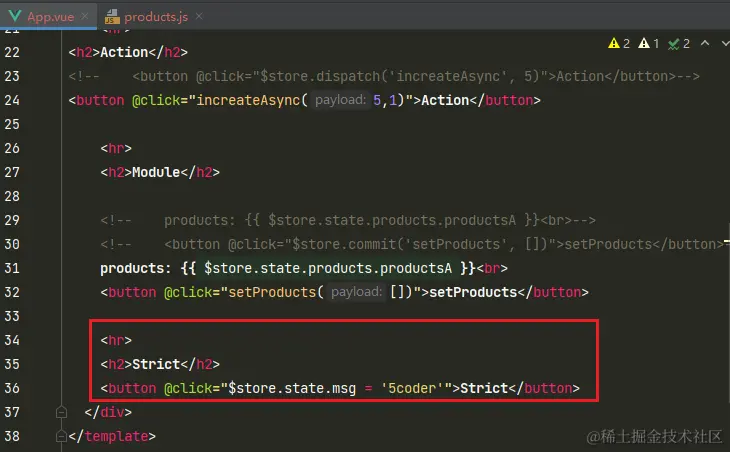Screen dimensions: 730x452
Task: Click line number 31 in the gutter
Action: pos(12,268)
